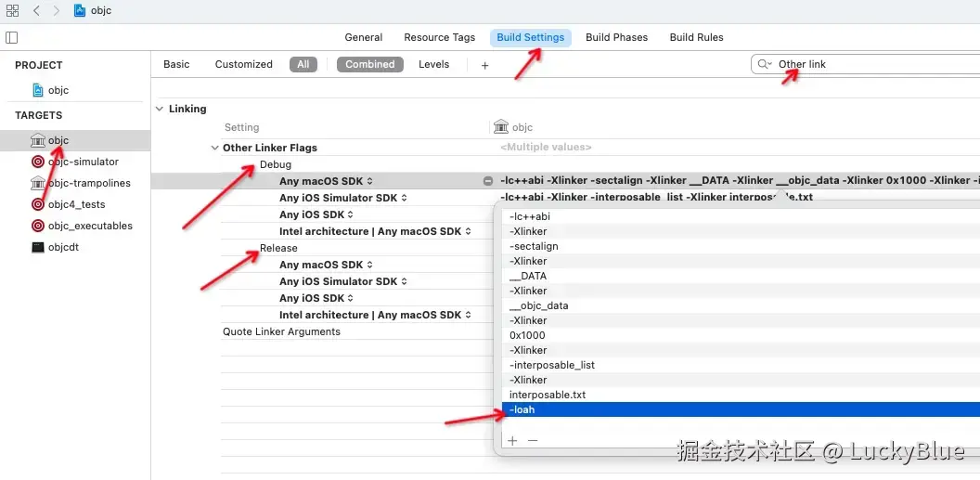The image size is (980, 480).
Task: Click the plus add build setting button
Action: tap(484, 65)
